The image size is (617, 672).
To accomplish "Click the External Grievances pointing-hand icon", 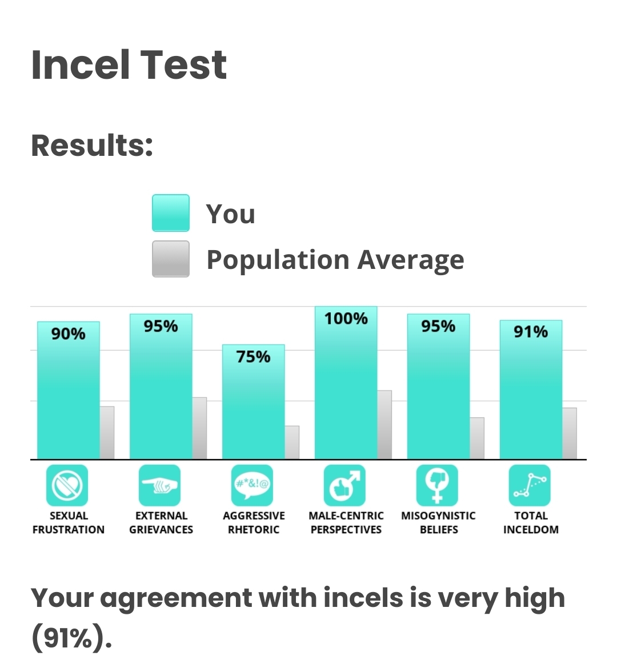I will pos(159,485).
